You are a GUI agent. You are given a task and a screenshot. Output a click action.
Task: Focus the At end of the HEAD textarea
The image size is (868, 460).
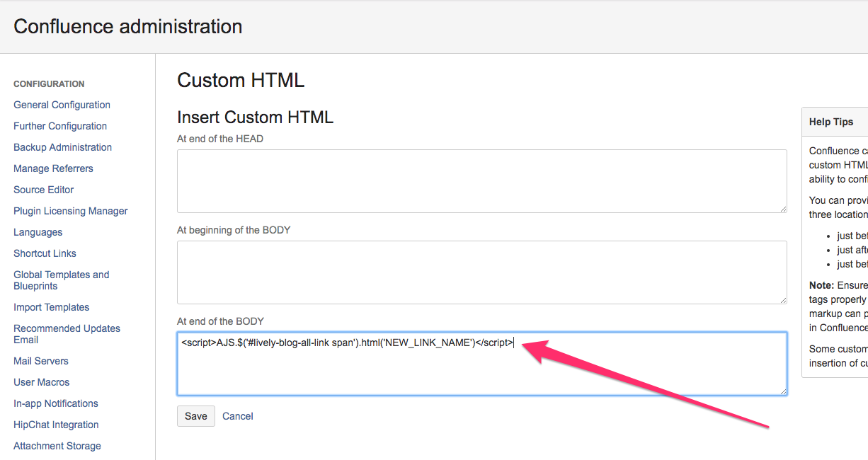pos(481,180)
